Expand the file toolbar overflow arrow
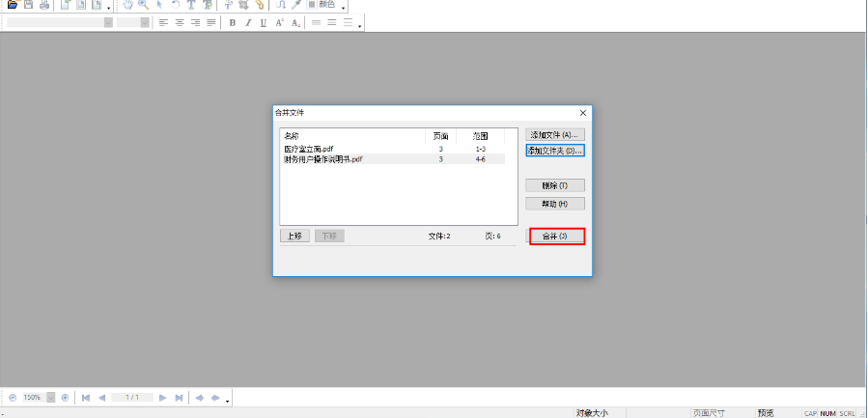Screen dimensions: 868x418 click(108, 8)
